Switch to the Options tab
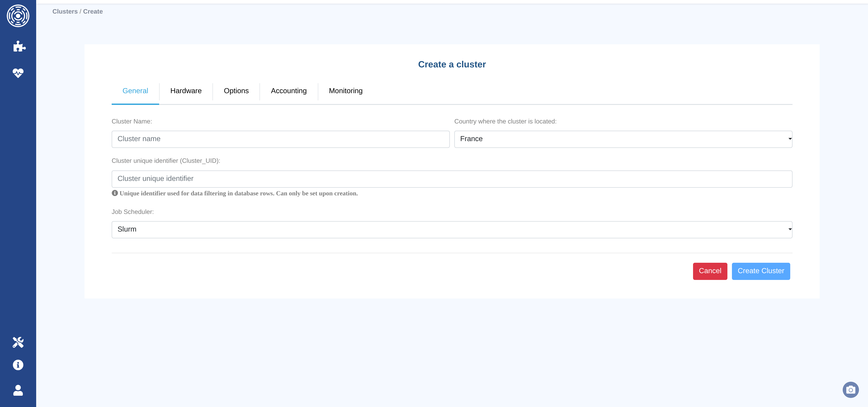The image size is (868, 407). [x=236, y=91]
